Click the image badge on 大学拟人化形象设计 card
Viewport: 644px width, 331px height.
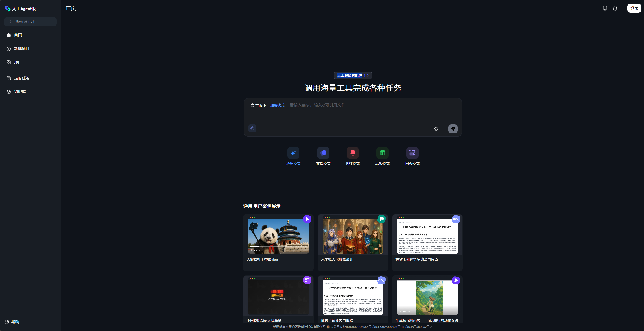(382, 219)
